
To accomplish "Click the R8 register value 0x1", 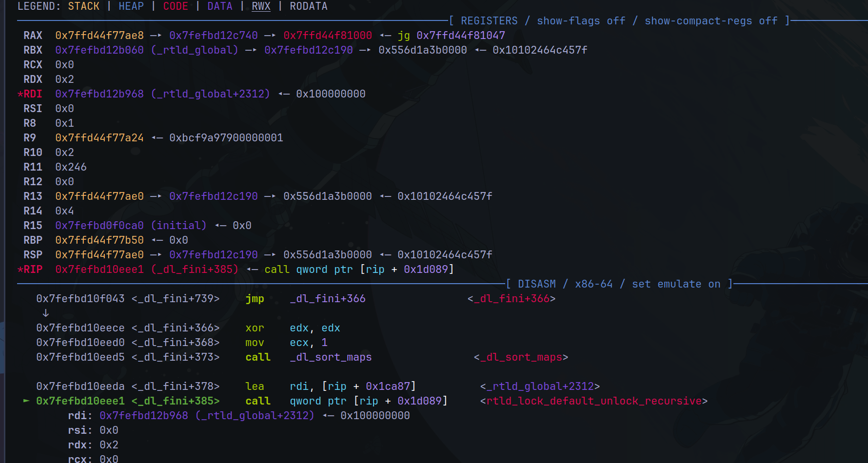I will [64, 123].
